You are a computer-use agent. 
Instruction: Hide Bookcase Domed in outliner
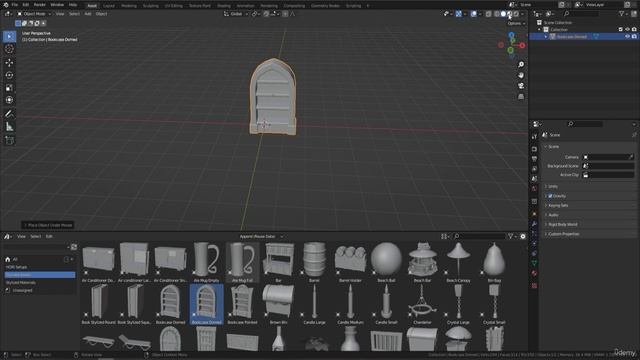tap(627, 36)
